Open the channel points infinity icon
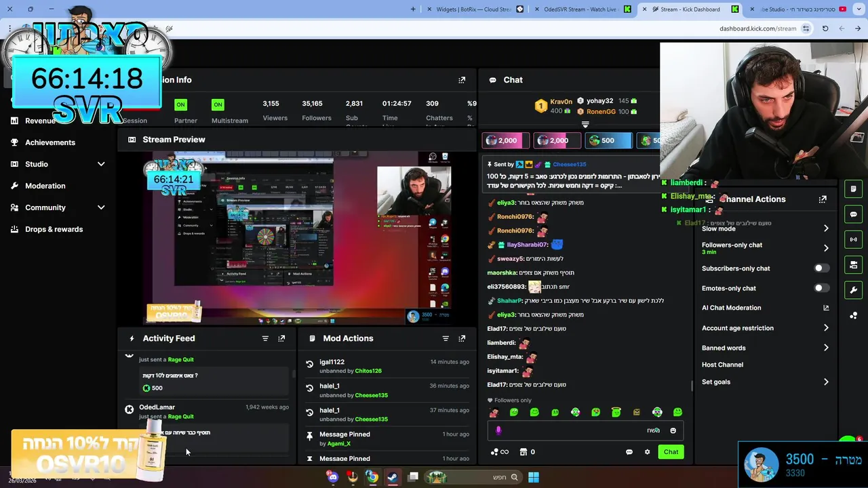 (x=499, y=452)
